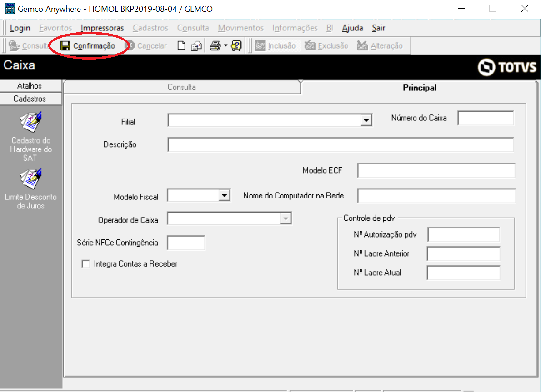Click the Número do Caixa field
This screenshot has height=392, width=541.
click(486, 118)
